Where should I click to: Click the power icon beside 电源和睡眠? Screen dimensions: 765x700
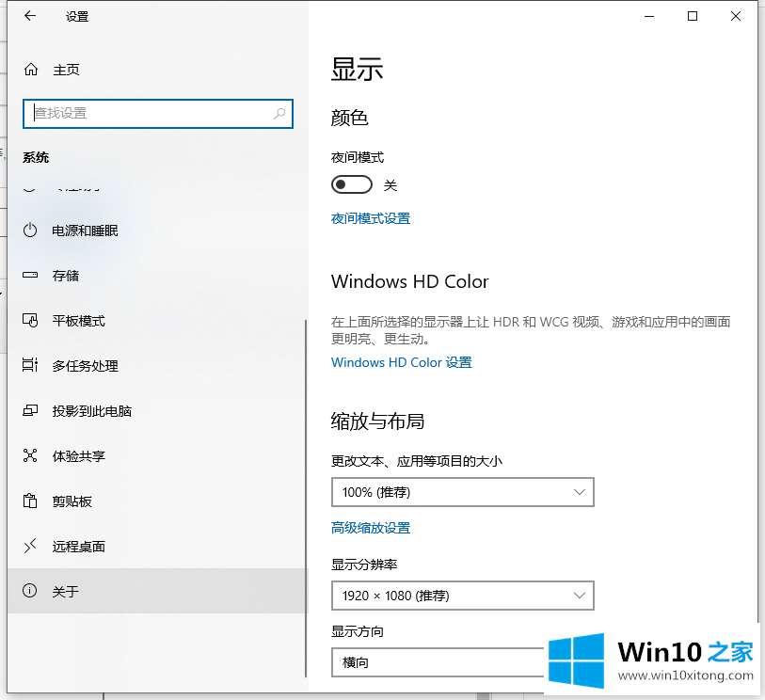click(30, 230)
